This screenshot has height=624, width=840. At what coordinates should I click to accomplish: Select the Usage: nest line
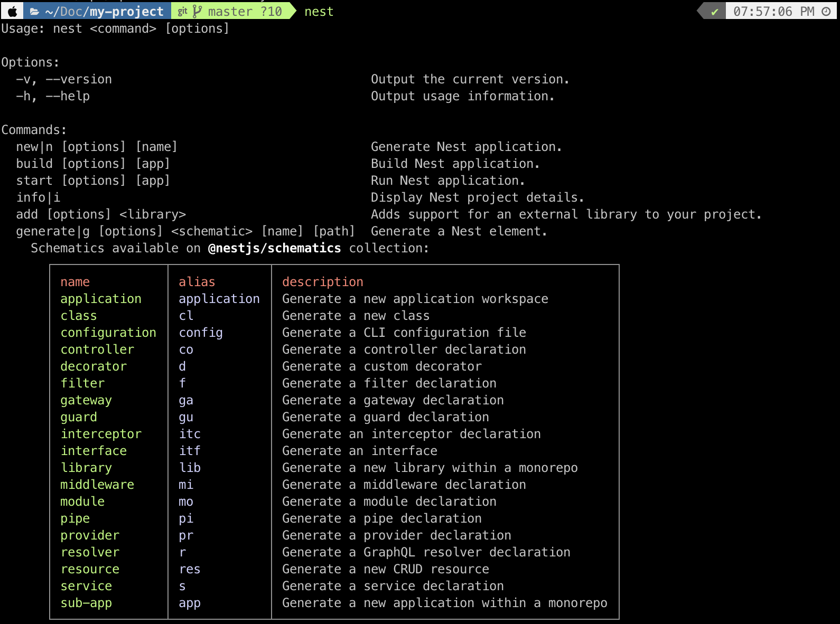pyautogui.click(x=115, y=29)
